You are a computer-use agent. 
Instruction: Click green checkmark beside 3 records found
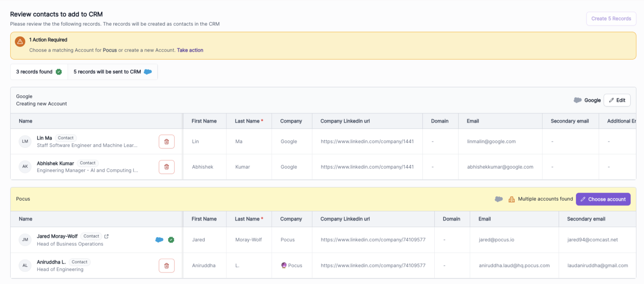click(x=59, y=72)
